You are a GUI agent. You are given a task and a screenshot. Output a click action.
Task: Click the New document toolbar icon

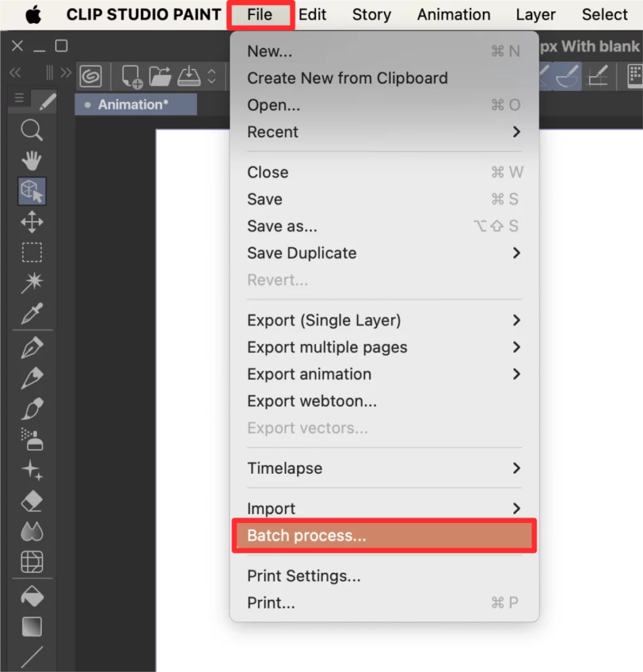(131, 77)
